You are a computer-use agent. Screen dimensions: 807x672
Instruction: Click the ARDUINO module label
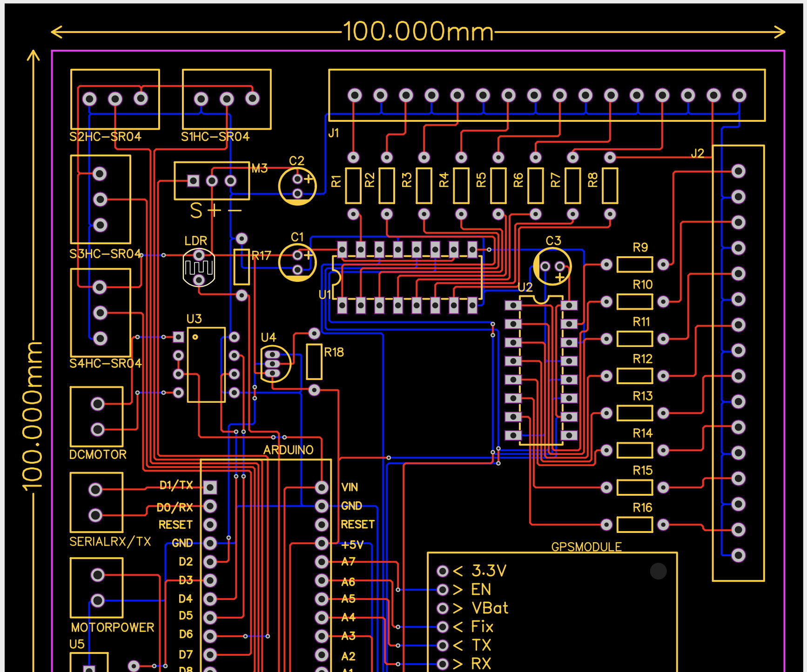coord(288,450)
